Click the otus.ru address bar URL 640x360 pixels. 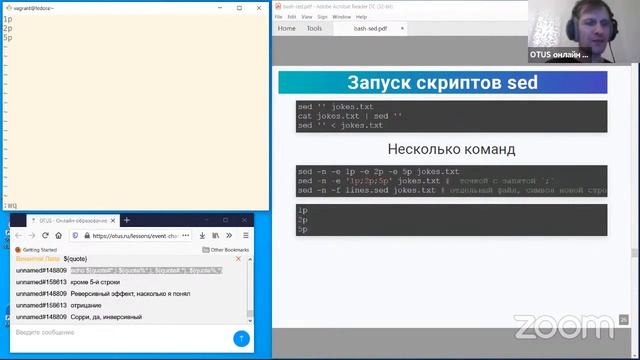tap(135, 236)
